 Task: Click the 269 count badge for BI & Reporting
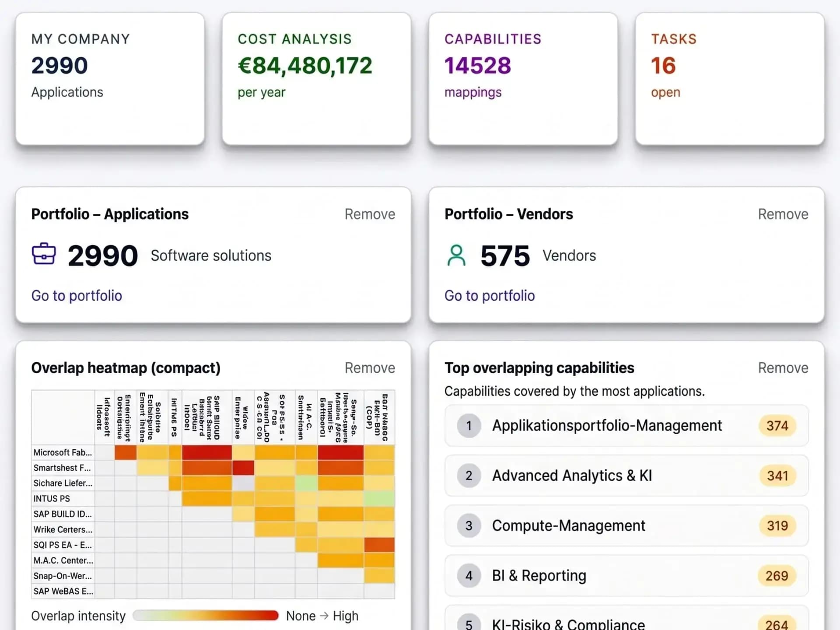(x=777, y=575)
